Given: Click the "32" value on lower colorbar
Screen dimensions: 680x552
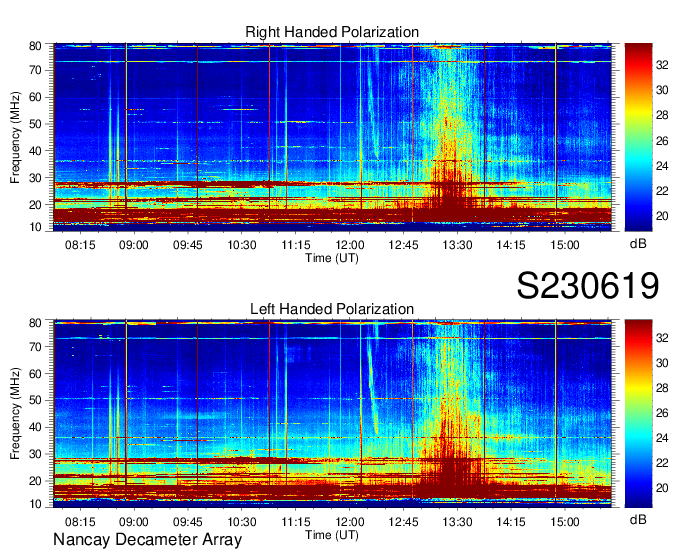Looking at the screenshot, I should pos(662,337).
